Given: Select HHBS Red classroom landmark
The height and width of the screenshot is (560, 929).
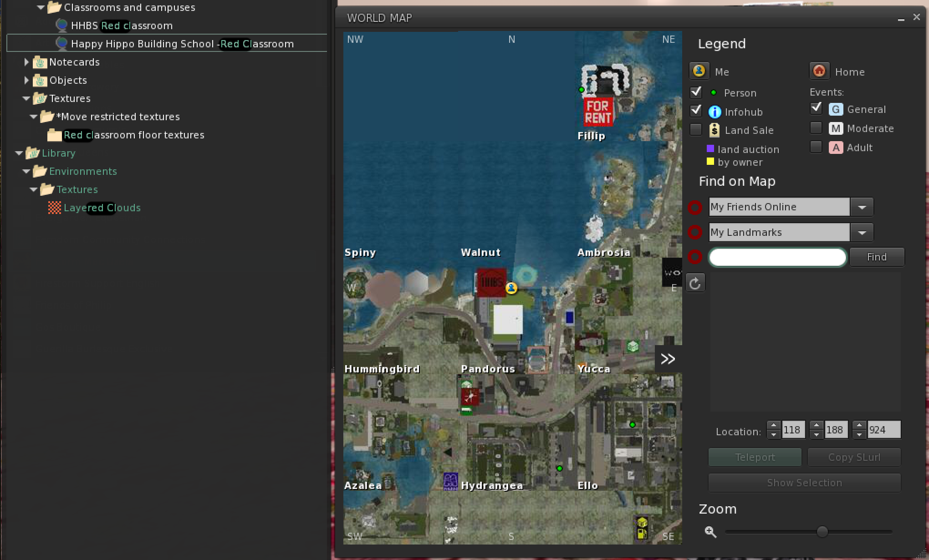Looking at the screenshot, I should (122, 25).
